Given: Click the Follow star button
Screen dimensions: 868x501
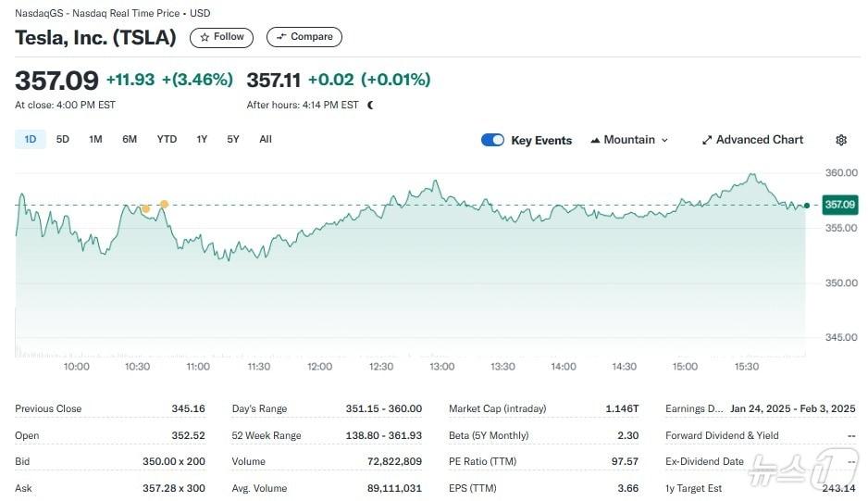Looking at the screenshot, I should tap(221, 37).
